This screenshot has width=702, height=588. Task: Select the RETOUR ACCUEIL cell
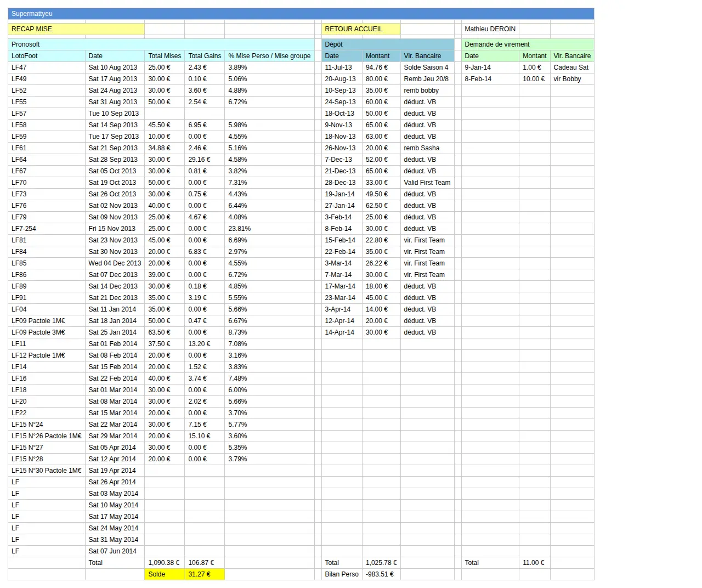coord(361,29)
